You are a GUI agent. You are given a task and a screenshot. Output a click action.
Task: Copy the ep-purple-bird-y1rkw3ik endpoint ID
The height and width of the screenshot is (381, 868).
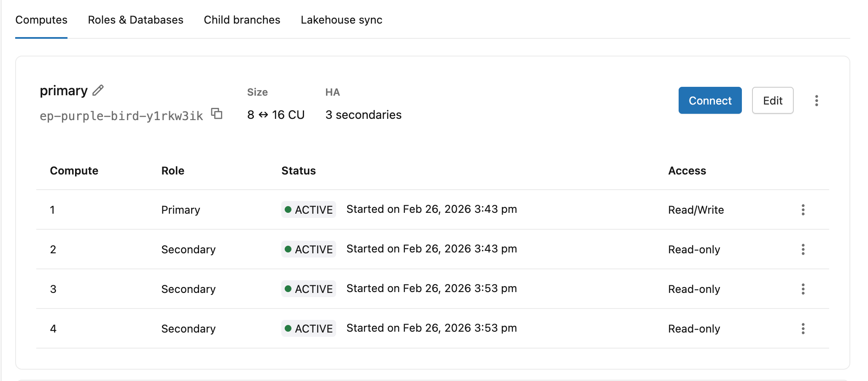click(x=217, y=114)
